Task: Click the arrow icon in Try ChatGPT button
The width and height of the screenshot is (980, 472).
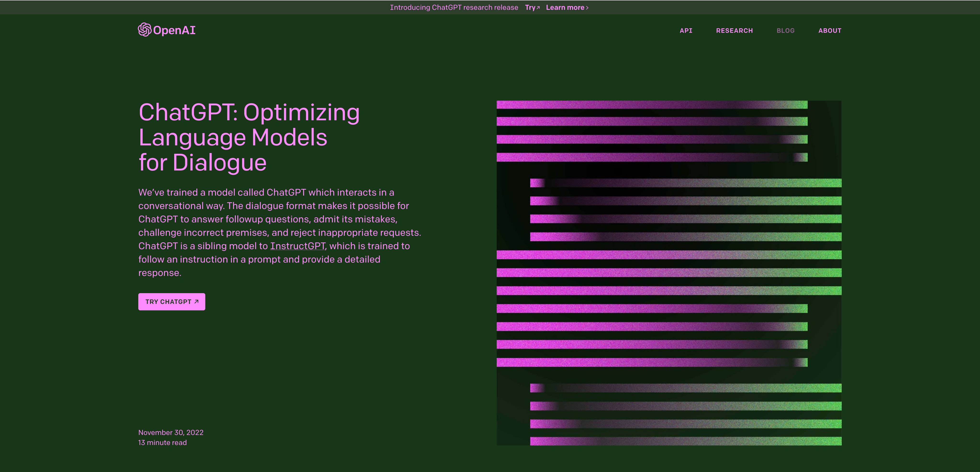Action: point(197,302)
